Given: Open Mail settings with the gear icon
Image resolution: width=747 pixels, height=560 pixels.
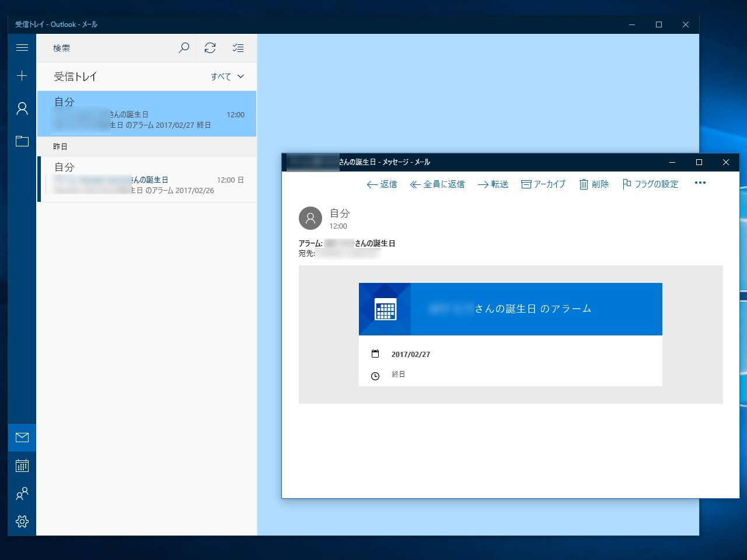Looking at the screenshot, I should coord(22,521).
